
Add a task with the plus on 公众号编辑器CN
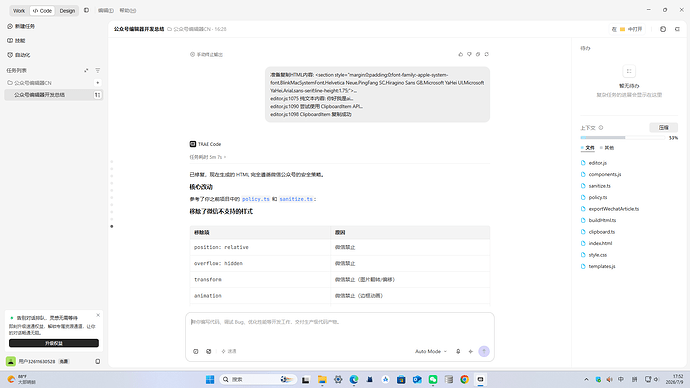click(98, 83)
